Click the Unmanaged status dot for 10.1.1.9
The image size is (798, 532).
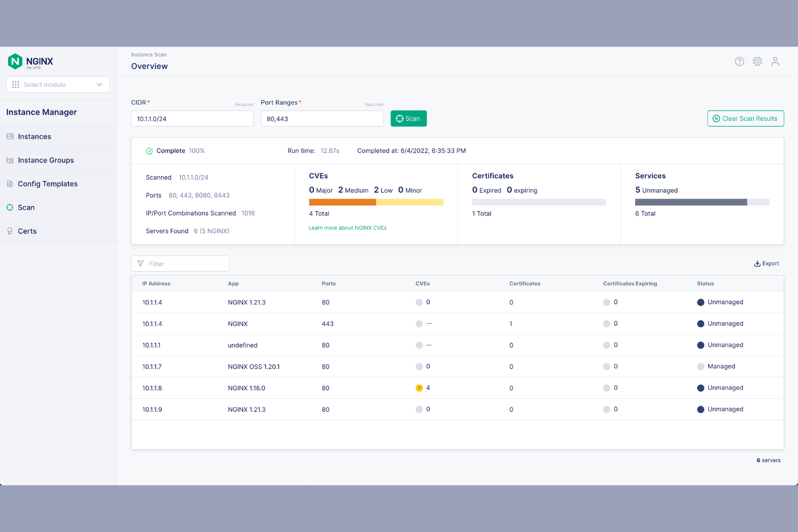700,410
